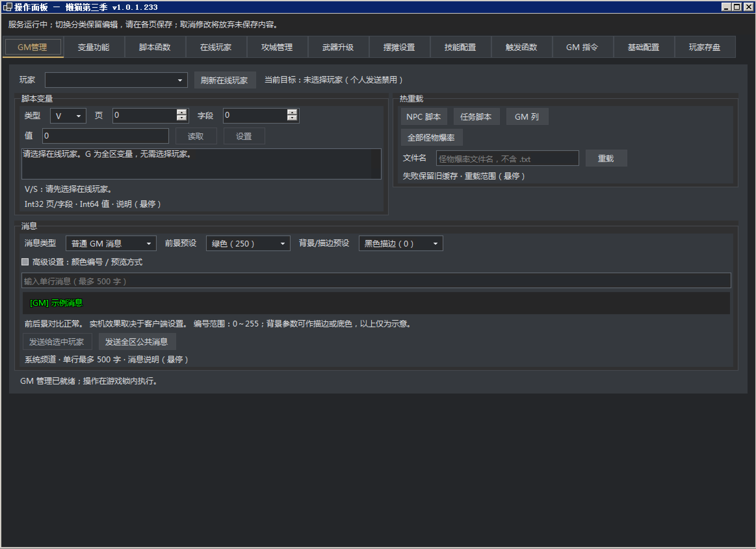Open the 脚本函数 tab
756x549 pixels.
(x=155, y=47)
